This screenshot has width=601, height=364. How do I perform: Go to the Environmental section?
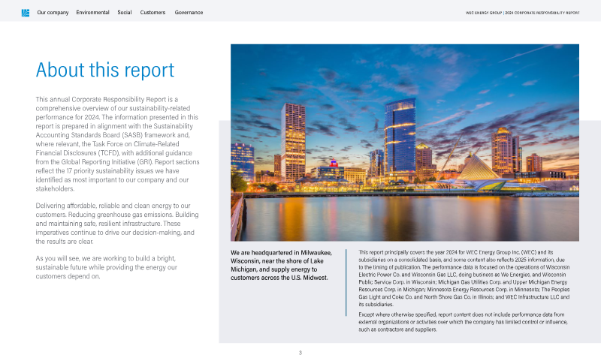(x=92, y=13)
